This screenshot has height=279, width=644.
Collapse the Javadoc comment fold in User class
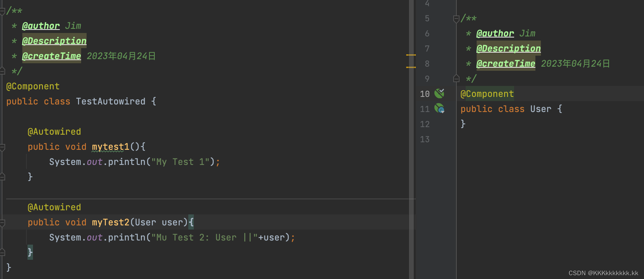coord(456,19)
